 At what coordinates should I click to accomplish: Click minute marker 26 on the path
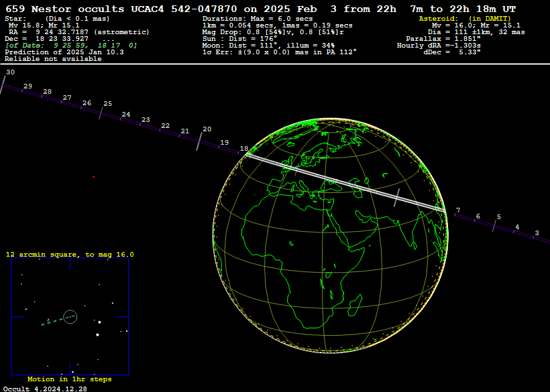(x=87, y=103)
